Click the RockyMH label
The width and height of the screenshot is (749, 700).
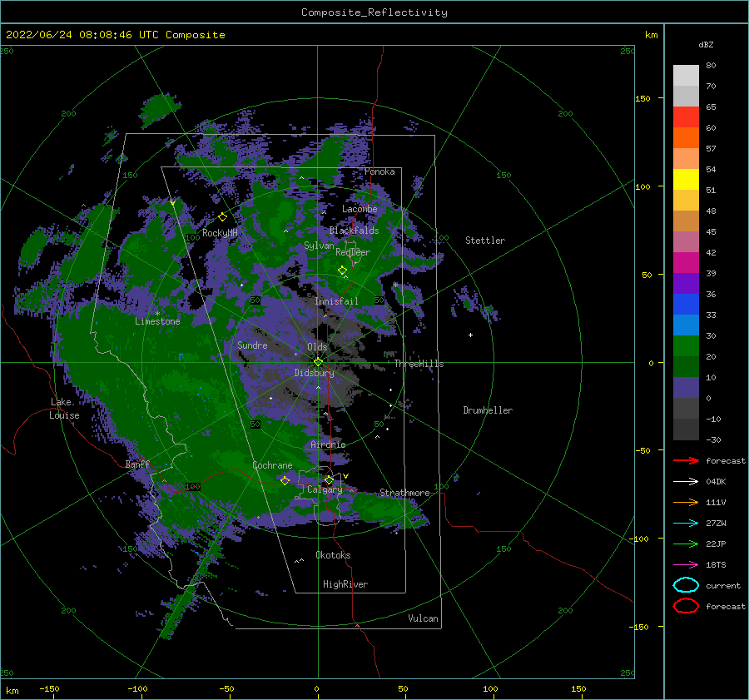tap(220, 233)
